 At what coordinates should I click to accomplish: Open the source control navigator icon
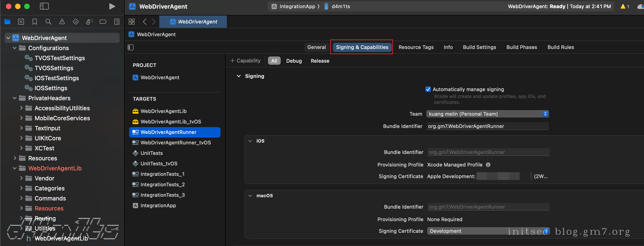point(21,22)
